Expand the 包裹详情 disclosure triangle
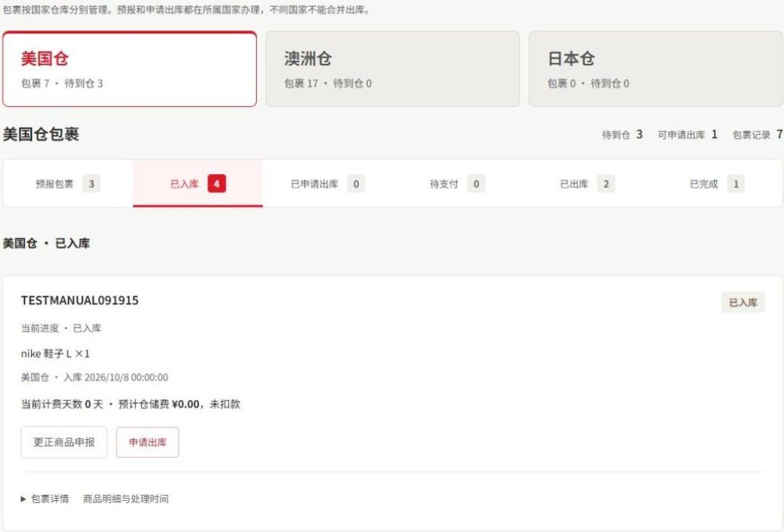The width and height of the screenshot is (784, 532). click(23, 499)
